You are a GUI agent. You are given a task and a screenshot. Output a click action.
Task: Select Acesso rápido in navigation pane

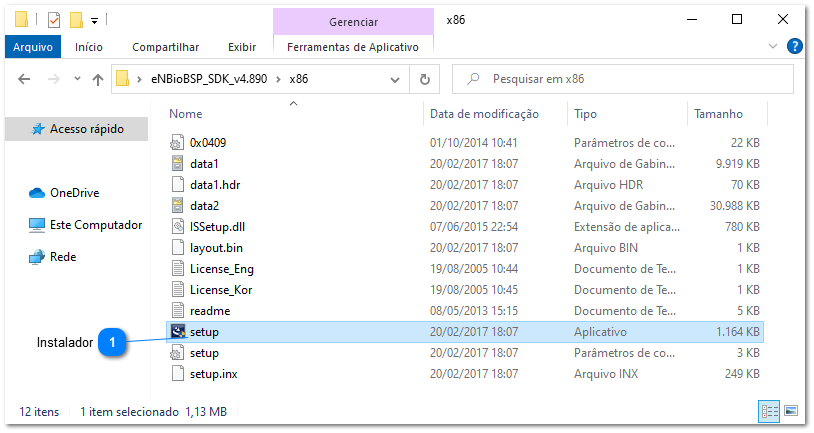(x=77, y=129)
